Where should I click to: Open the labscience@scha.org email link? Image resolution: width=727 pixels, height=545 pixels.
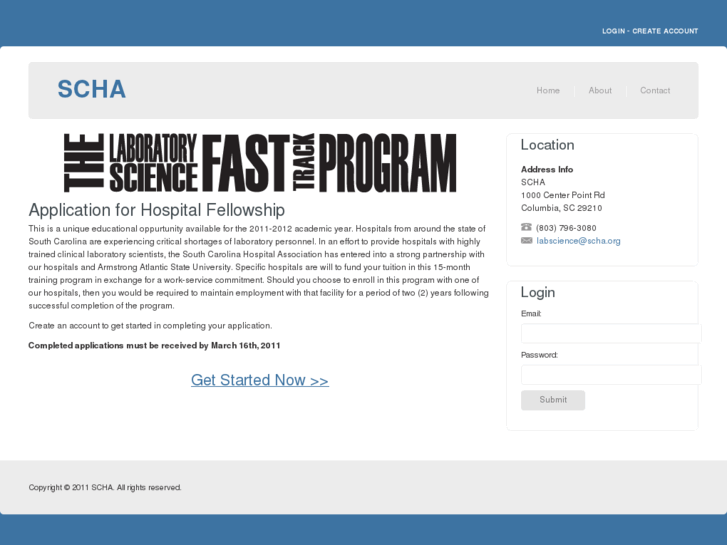(578, 241)
